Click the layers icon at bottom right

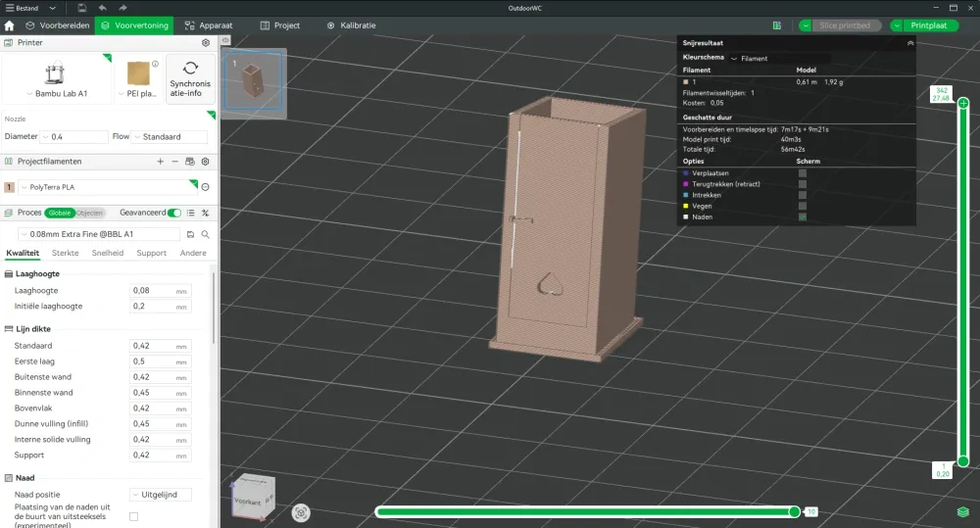tap(963, 512)
